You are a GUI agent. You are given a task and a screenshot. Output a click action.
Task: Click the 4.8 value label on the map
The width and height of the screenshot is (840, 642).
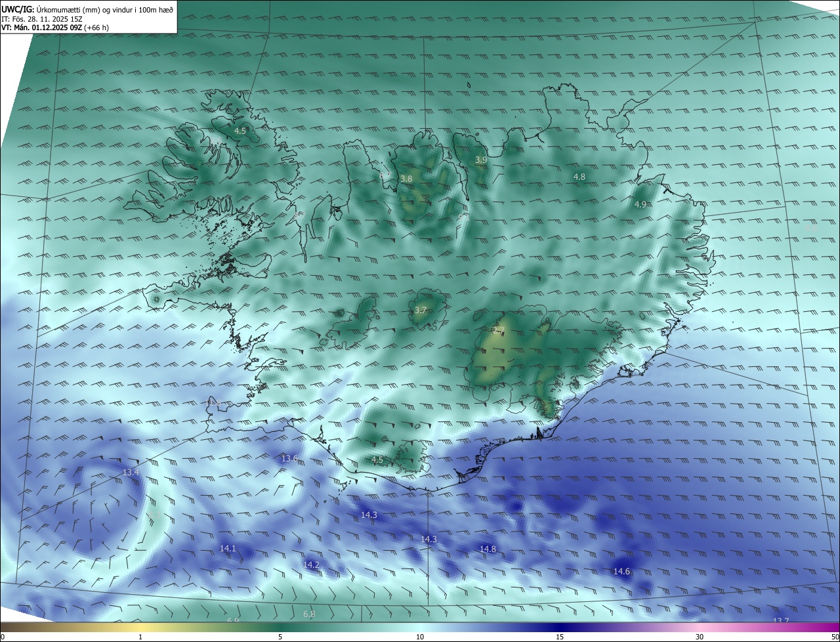click(579, 177)
